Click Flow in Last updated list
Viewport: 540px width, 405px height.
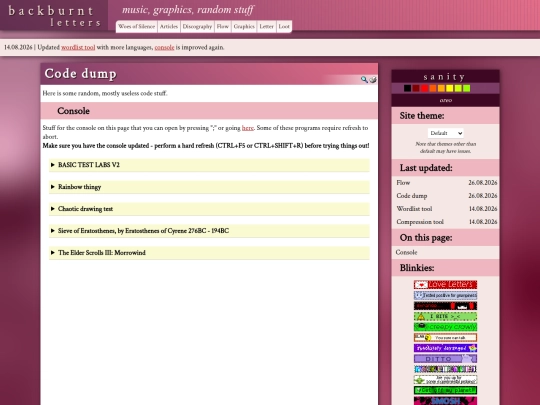403,183
